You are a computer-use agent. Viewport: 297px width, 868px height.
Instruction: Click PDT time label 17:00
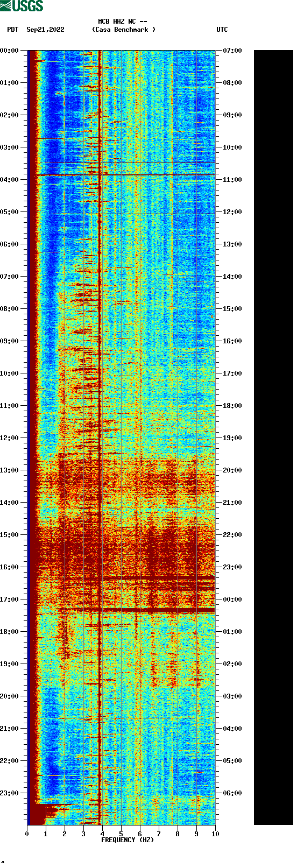(x=10, y=599)
